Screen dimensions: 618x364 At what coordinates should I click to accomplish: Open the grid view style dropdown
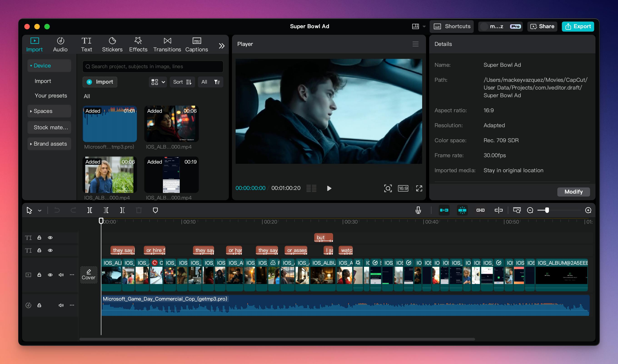(x=158, y=82)
